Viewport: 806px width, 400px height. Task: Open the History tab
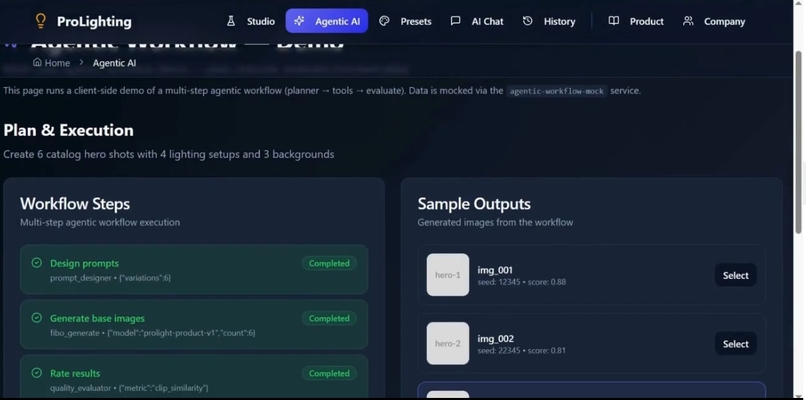point(549,21)
